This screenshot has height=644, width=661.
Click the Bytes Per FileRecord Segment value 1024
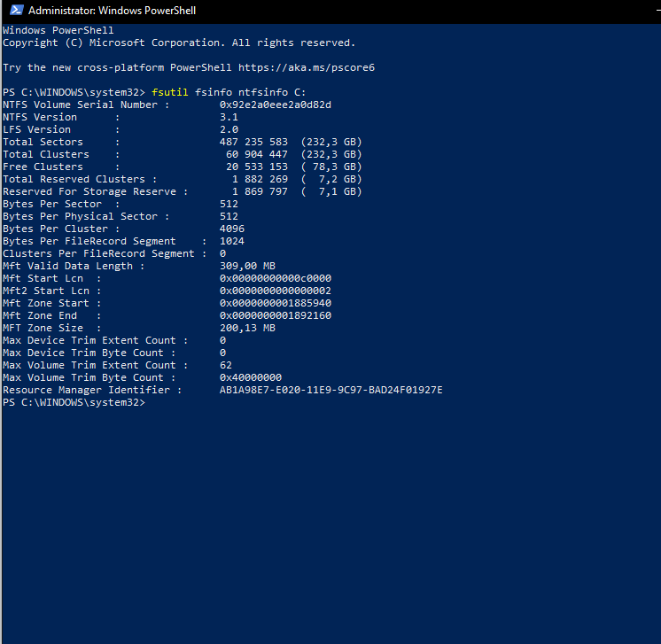232,241
